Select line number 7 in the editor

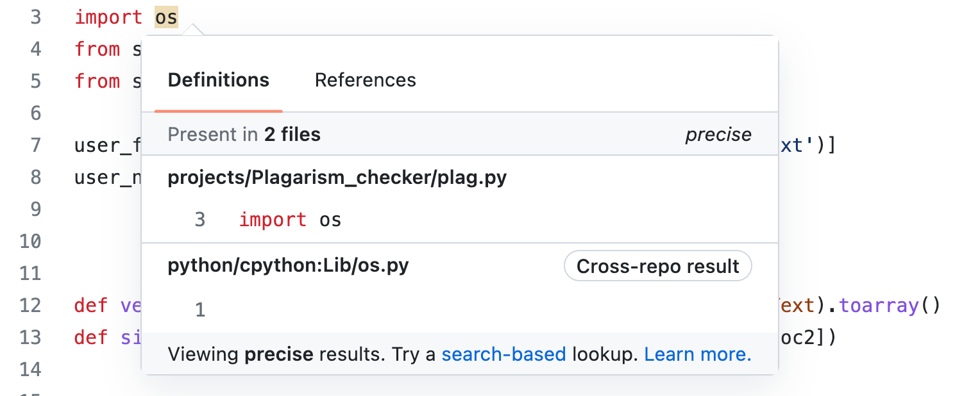pos(36,145)
